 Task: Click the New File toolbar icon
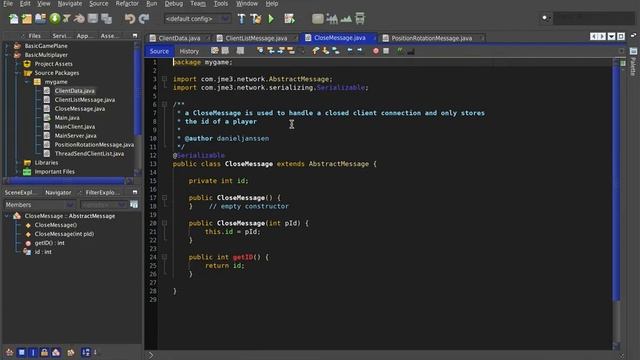tap(13, 19)
